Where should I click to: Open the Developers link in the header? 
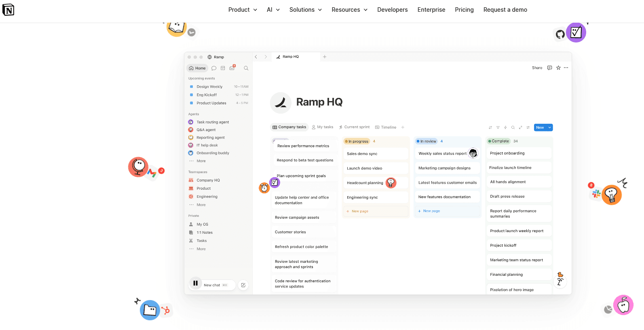tap(393, 10)
